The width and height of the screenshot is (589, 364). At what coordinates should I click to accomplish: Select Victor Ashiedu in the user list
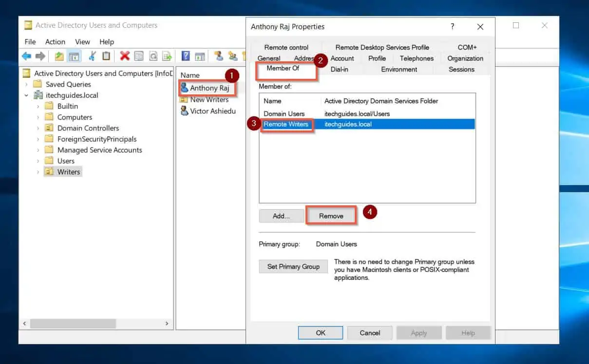[x=212, y=111]
